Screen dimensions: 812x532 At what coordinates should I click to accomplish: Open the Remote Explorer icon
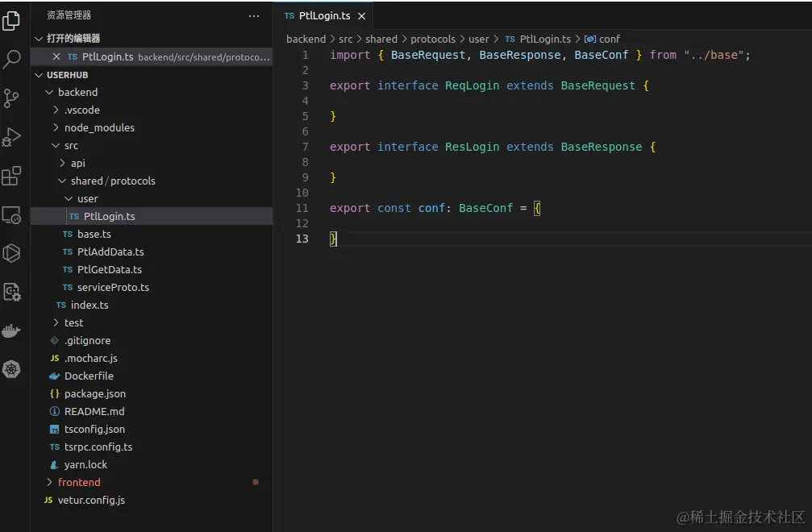[x=11, y=214]
